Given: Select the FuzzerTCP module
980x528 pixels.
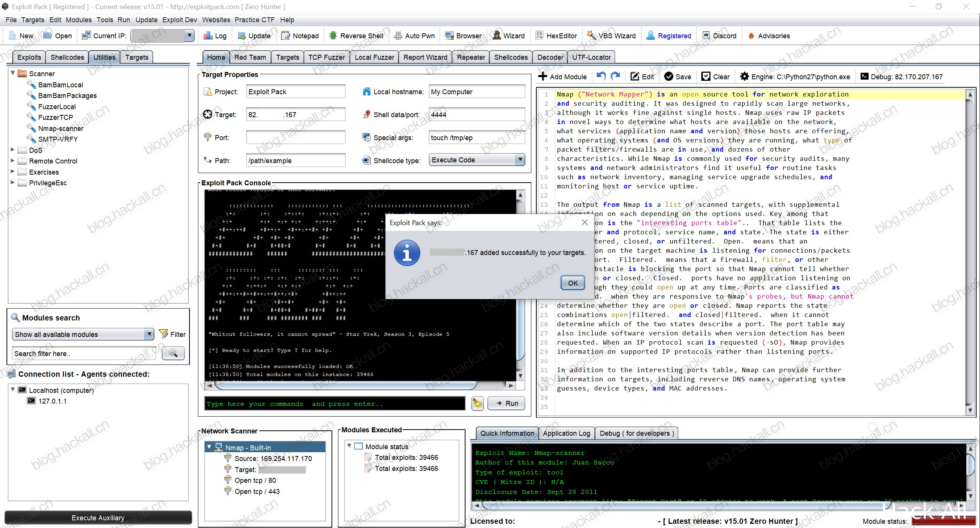Looking at the screenshot, I should click(x=55, y=117).
